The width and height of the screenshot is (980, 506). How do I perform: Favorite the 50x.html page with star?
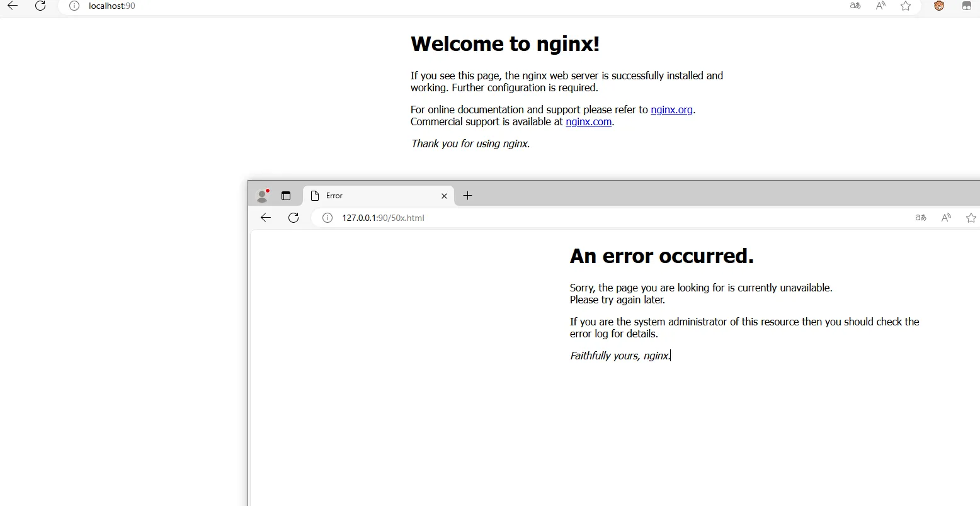[971, 218]
